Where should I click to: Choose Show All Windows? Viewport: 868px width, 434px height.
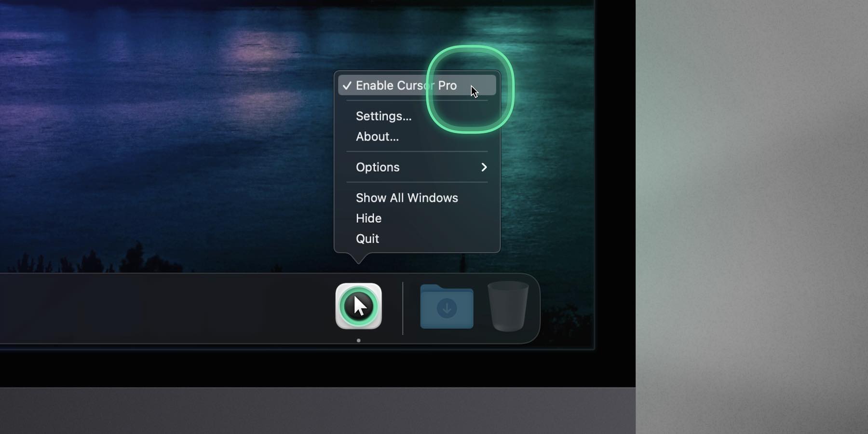[x=407, y=198]
